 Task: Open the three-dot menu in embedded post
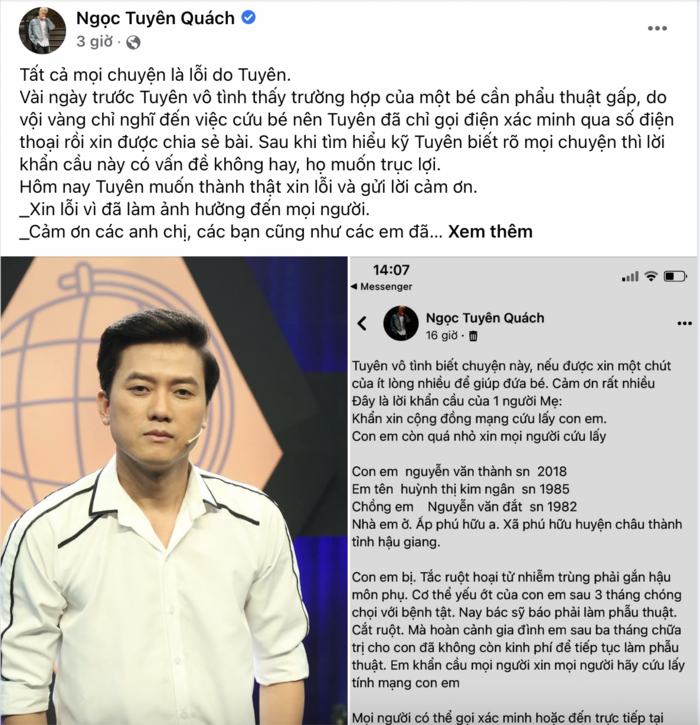click(684, 323)
